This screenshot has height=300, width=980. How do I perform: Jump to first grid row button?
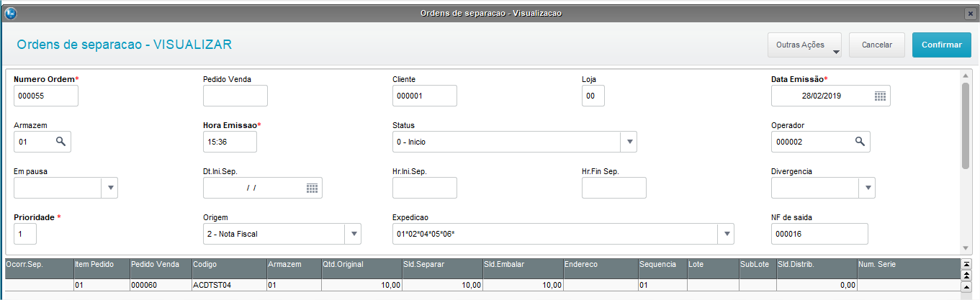[966, 265]
